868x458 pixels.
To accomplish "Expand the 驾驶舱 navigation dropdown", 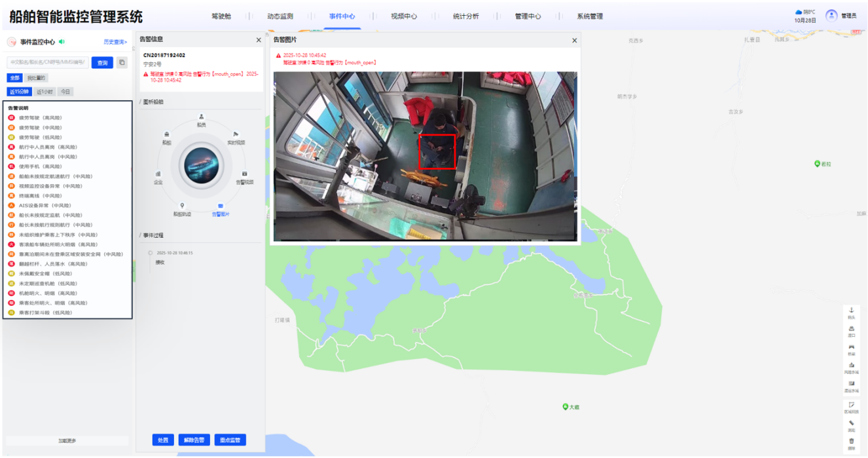I will pos(225,16).
